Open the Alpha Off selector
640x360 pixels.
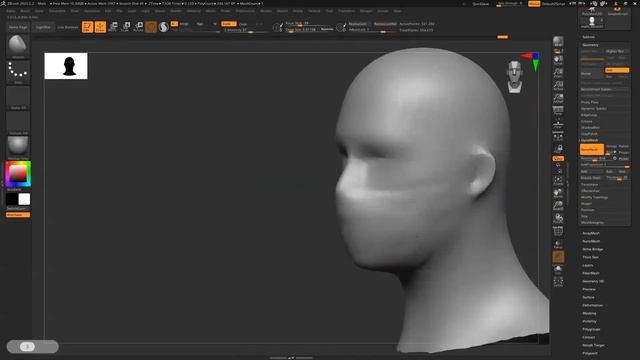coord(18,97)
